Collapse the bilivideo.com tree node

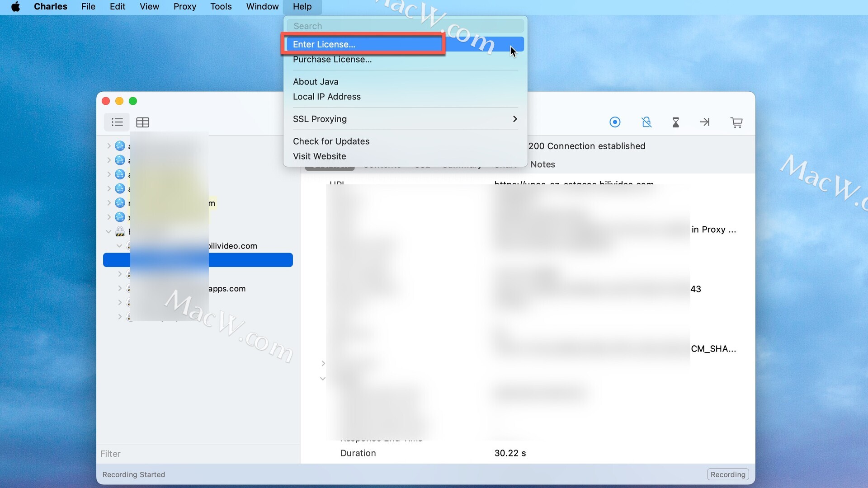pyautogui.click(x=119, y=246)
